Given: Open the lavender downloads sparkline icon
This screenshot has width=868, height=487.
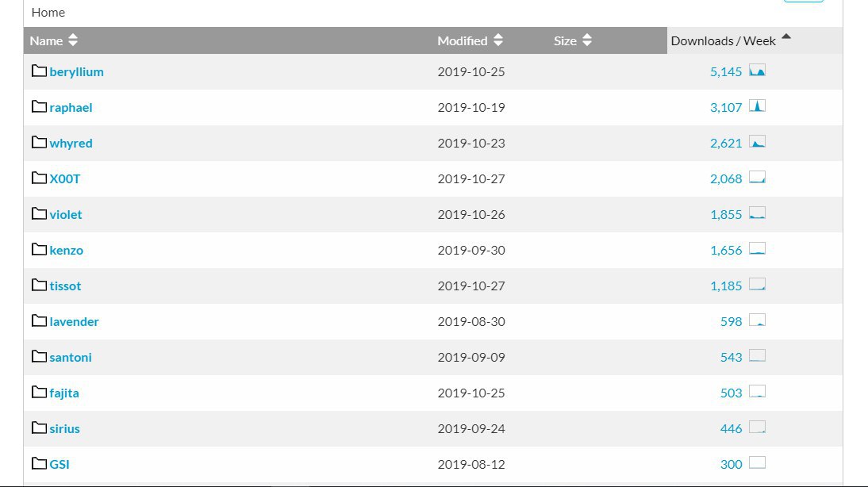Looking at the screenshot, I should [x=757, y=320].
